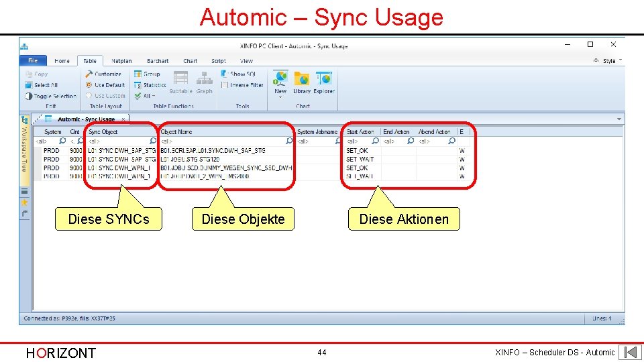The height and width of the screenshot is (362, 644).
Task: Select the SET_WAIT cell in second row
Action: coord(360,160)
